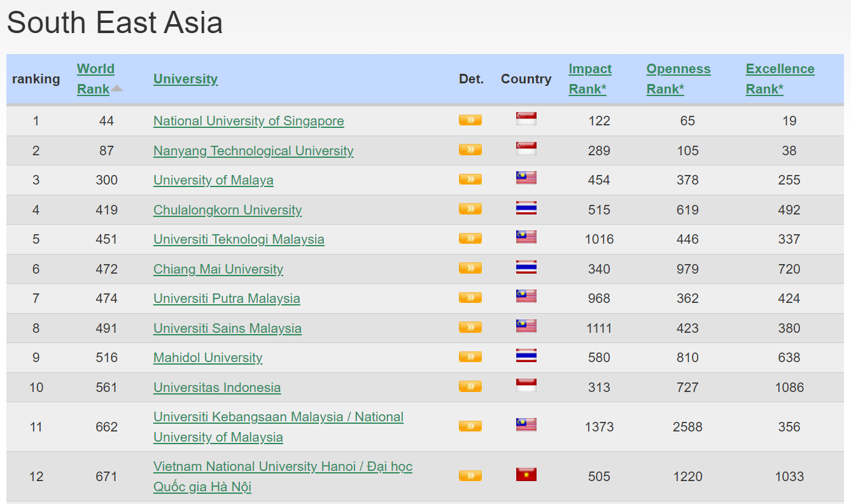Viewport: 851px width, 504px height.
Task: Open Nanyang Technological University link
Action: tap(253, 151)
